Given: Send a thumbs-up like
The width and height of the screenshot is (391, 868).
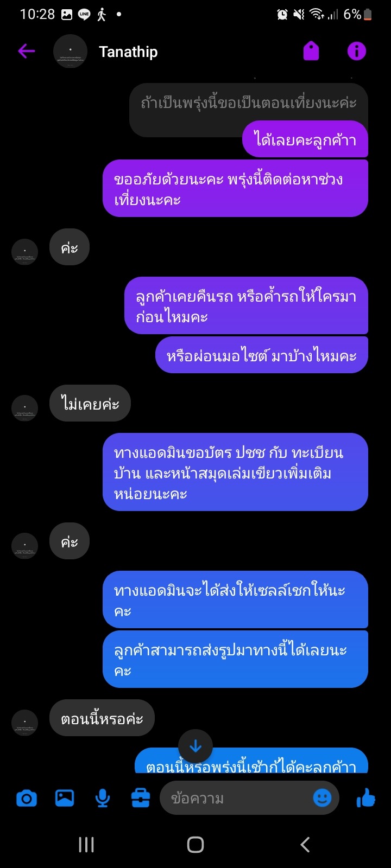Looking at the screenshot, I should pos(366,798).
